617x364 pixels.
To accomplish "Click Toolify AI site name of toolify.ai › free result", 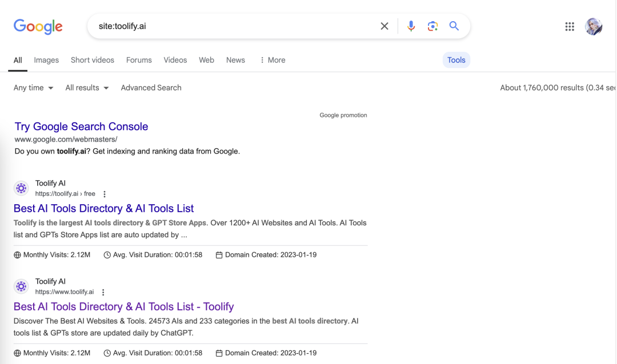I will 50,183.
